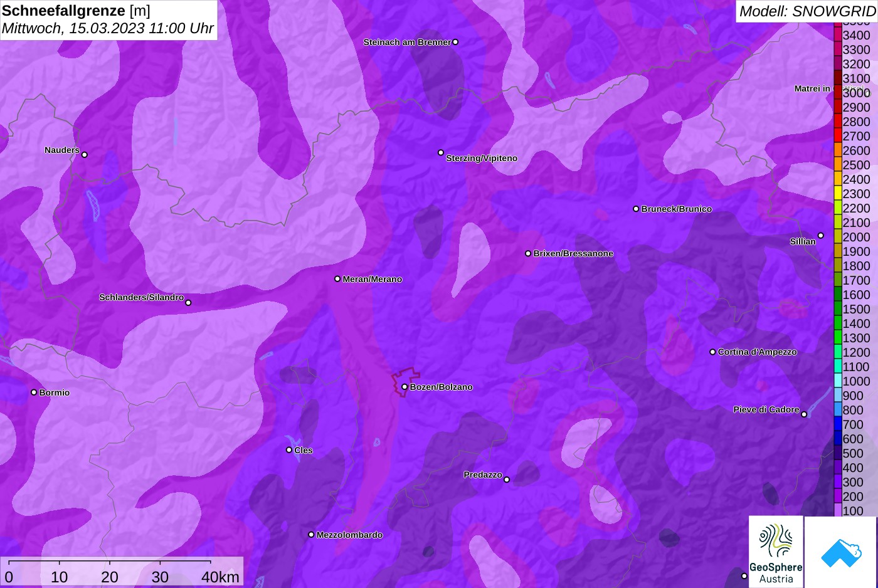The width and height of the screenshot is (878, 588).
Task: Click the Schneefallgrenze [m] map title
Action: tap(76, 11)
